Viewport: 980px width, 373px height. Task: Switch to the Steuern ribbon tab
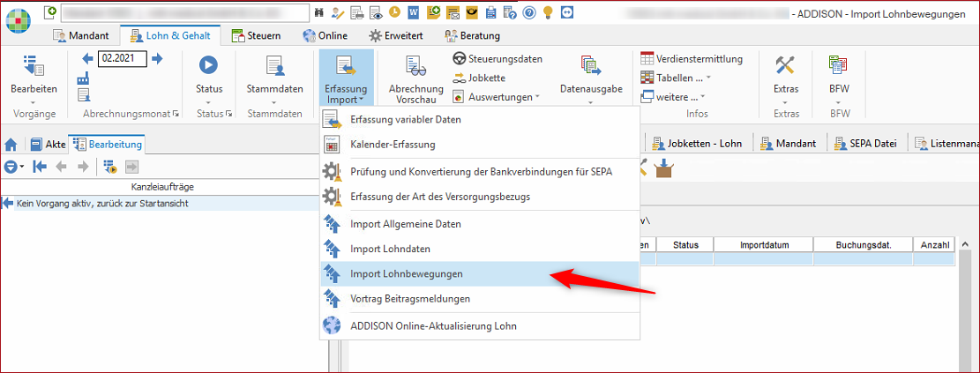tap(257, 35)
